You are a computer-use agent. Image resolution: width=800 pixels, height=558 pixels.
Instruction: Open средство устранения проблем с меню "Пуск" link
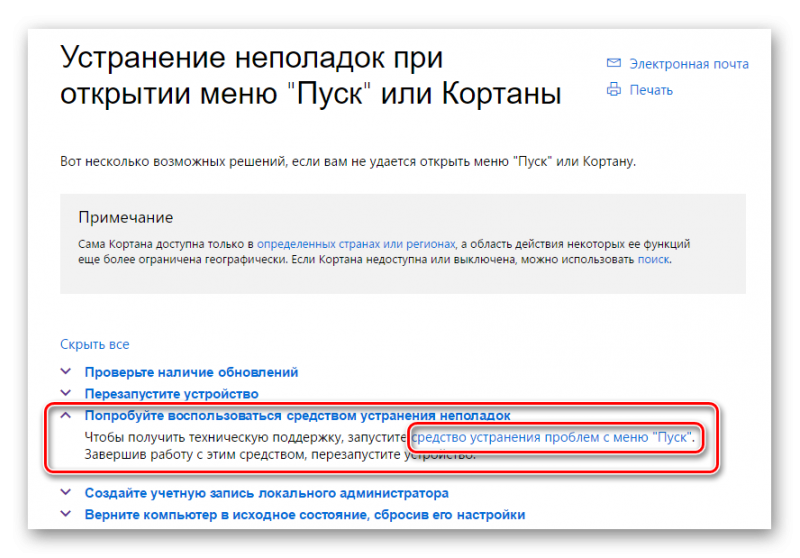(x=552, y=437)
